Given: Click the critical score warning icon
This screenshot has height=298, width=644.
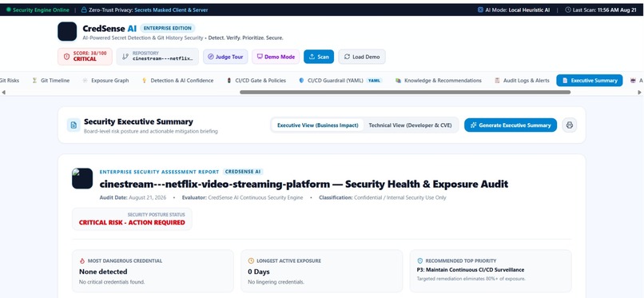Looking at the screenshot, I should [x=66, y=57].
